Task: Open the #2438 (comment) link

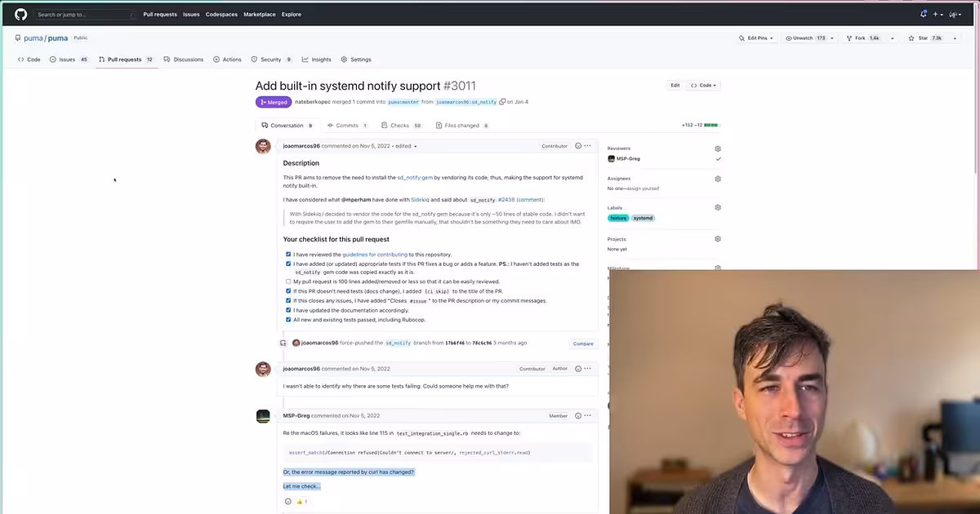Action: pyautogui.click(x=521, y=199)
